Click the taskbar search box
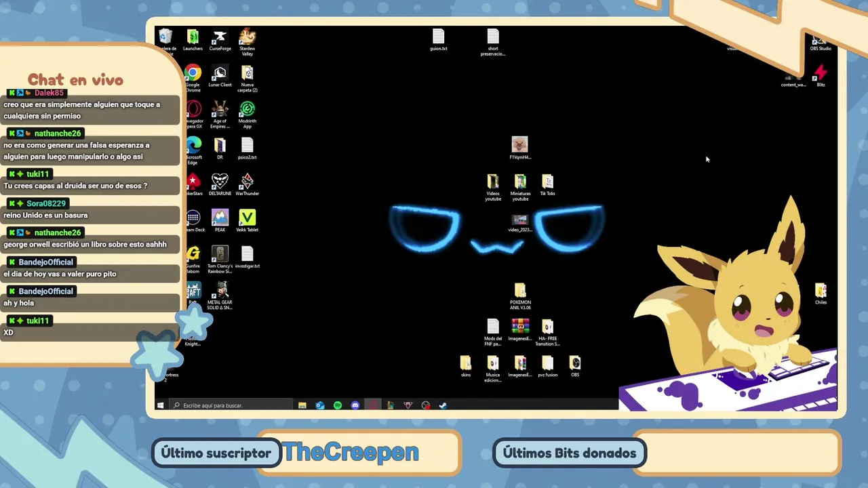868x488 pixels. coord(231,405)
